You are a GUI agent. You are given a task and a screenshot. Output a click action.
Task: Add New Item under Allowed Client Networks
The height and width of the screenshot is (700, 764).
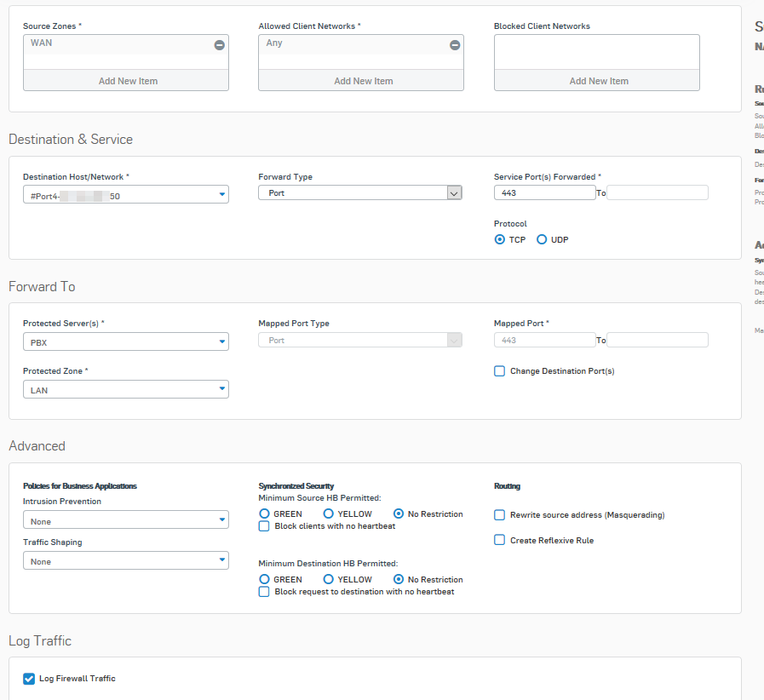(x=361, y=80)
